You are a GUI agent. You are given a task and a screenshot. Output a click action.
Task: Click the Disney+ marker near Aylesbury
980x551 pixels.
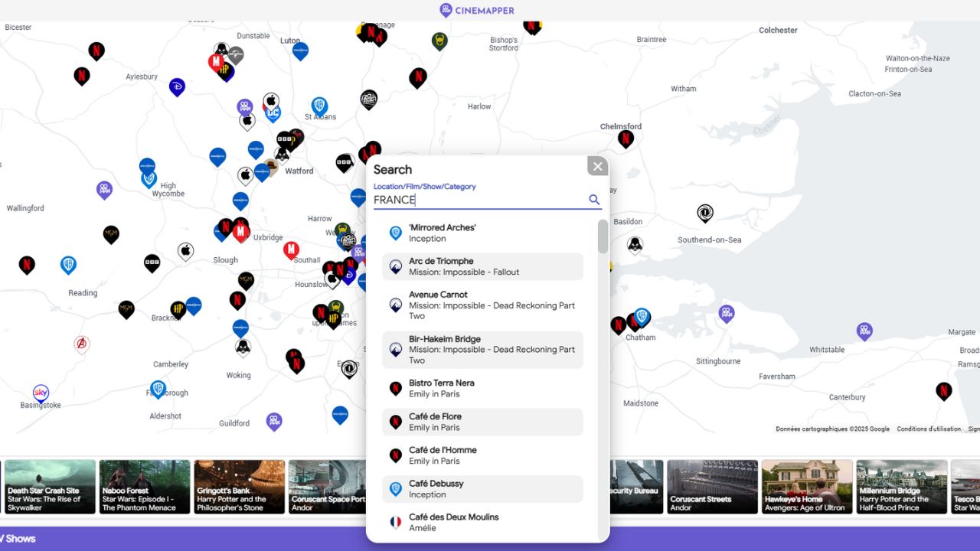177,86
